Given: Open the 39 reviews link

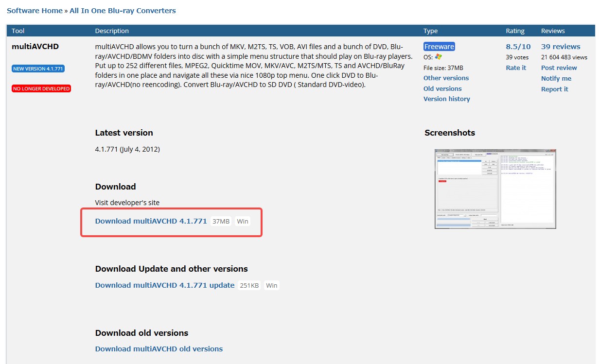Looking at the screenshot, I should pyautogui.click(x=561, y=47).
